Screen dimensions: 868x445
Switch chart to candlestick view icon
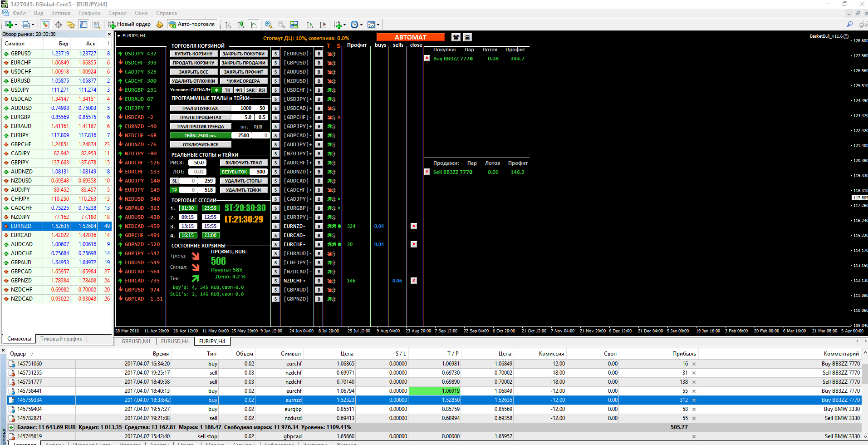click(x=241, y=25)
